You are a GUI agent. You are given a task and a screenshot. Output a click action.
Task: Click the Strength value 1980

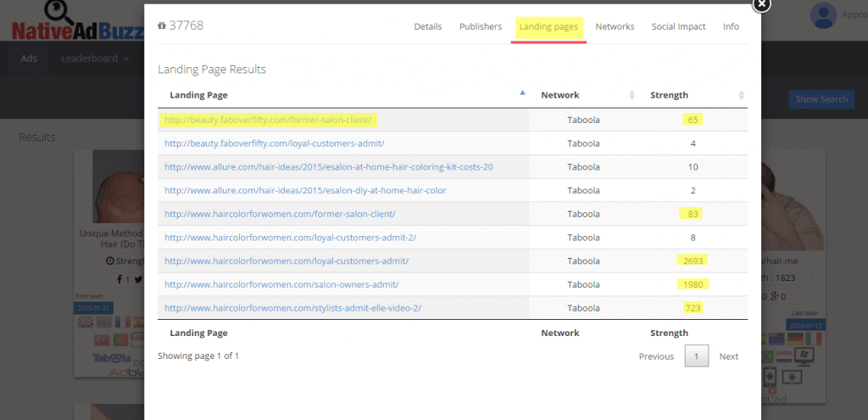(x=693, y=284)
